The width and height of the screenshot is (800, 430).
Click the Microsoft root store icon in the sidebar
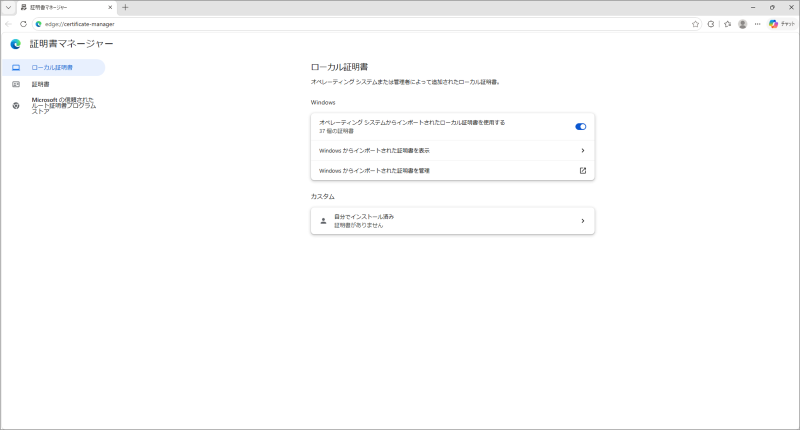(16, 106)
